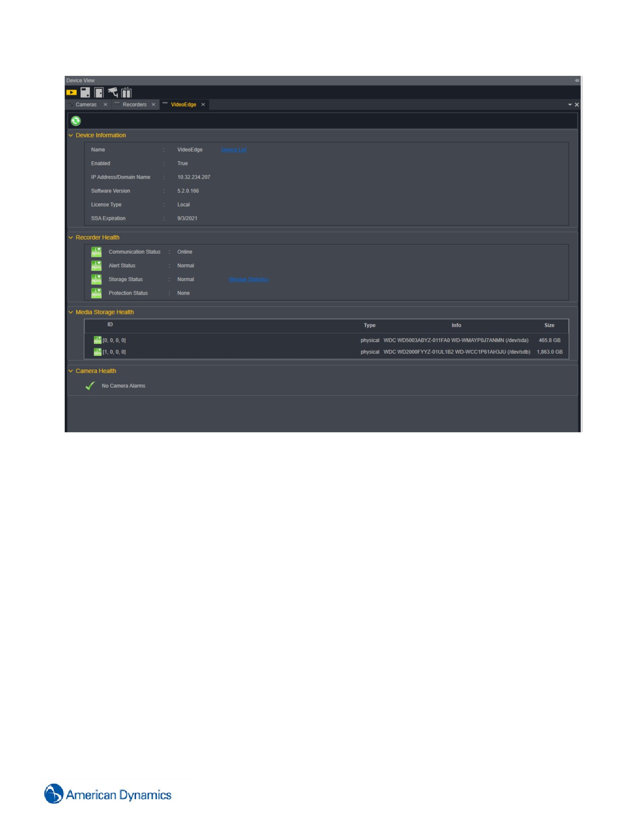Click SSA expiration date 9/3/2021
The image size is (644, 834).
(187, 218)
